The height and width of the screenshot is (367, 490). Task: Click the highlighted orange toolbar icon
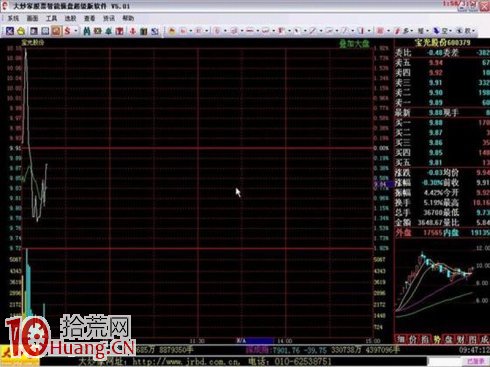pyautogui.click(x=56, y=31)
